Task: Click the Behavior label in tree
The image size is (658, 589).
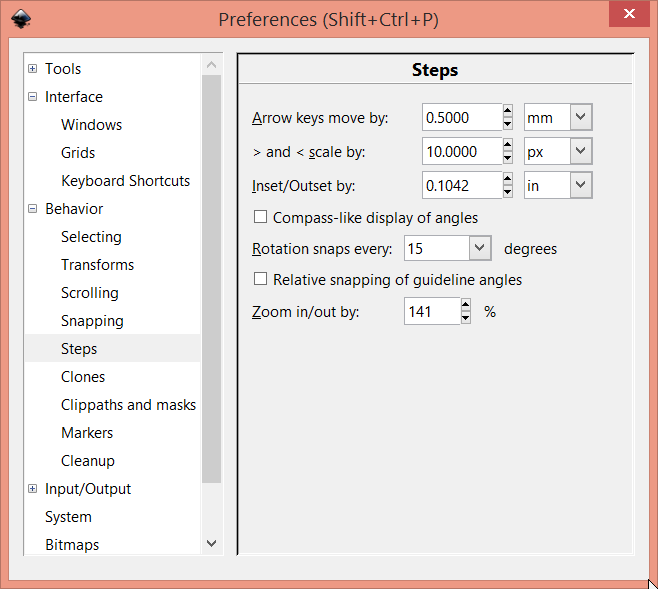Action: (x=74, y=209)
